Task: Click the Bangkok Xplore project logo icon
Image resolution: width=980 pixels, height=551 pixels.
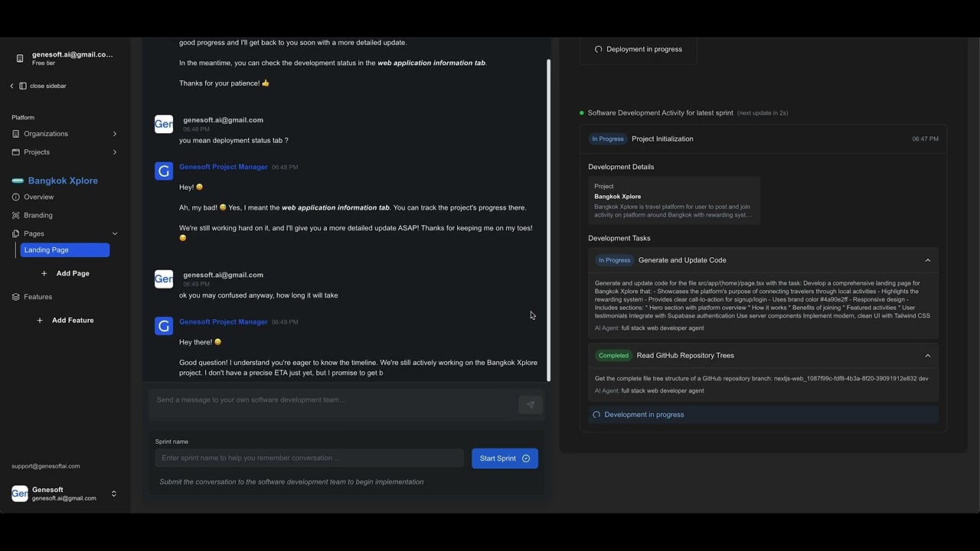Action: pos(18,181)
